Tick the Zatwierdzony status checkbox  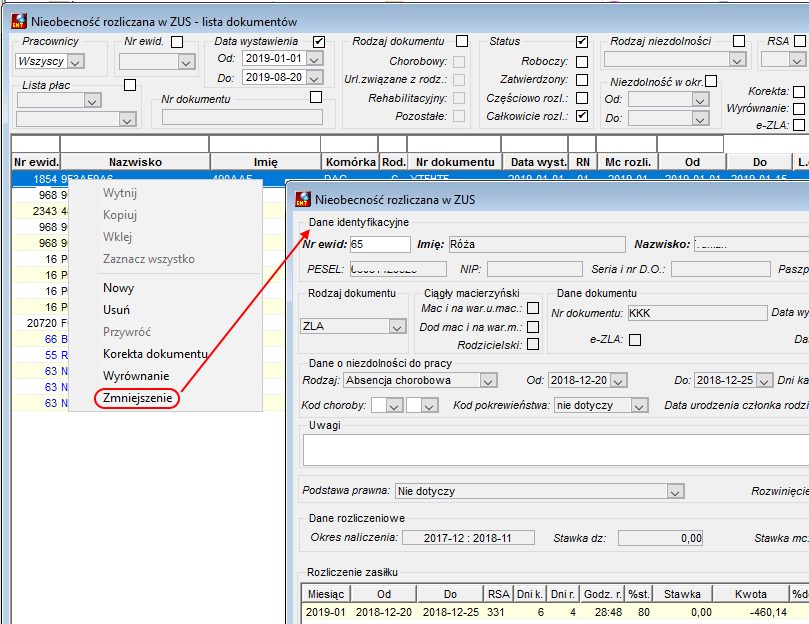(x=582, y=80)
